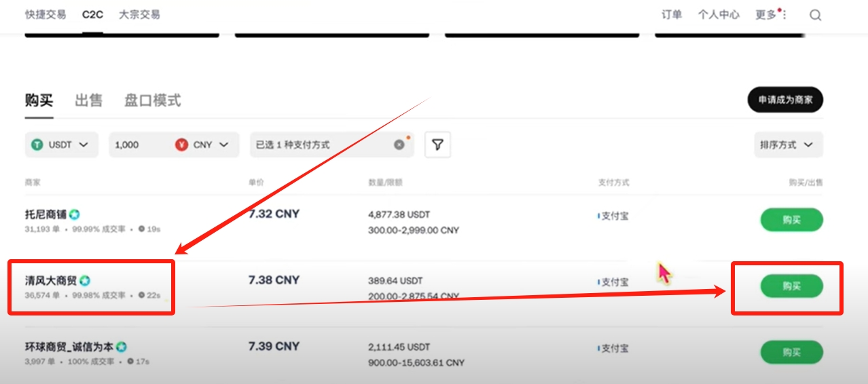The image size is (868, 384).
Task: Click the red CNY currency icon
Action: point(181,145)
